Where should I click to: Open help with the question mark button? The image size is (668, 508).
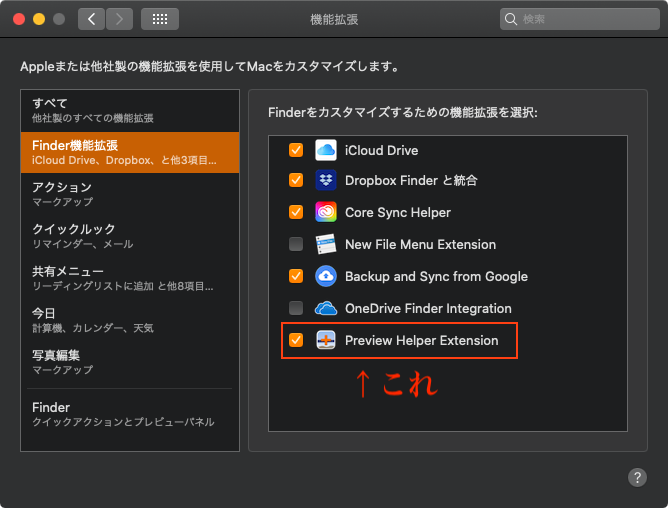pyautogui.click(x=637, y=477)
